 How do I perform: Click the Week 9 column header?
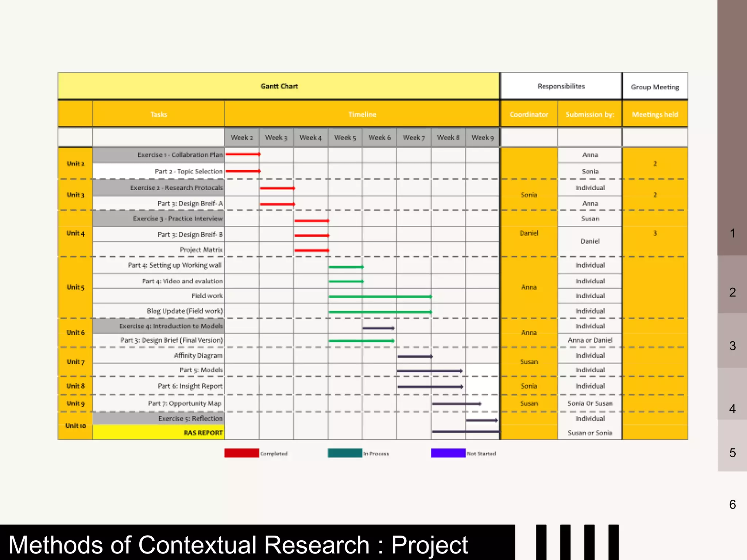483,137
